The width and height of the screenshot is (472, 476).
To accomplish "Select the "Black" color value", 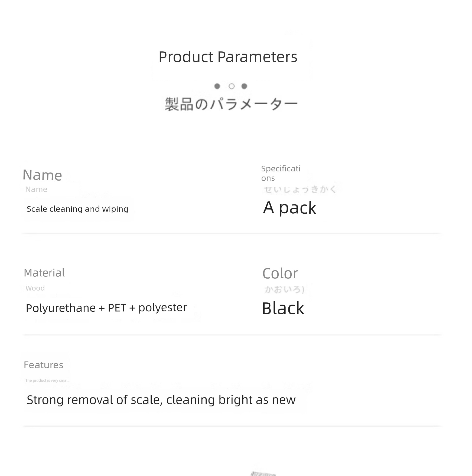I will [283, 308].
